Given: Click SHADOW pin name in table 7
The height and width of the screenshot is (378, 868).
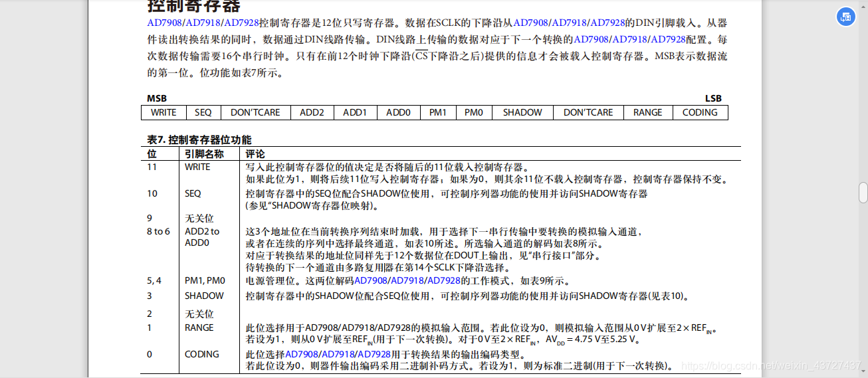Looking at the screenshot, I should click(204, 295).
